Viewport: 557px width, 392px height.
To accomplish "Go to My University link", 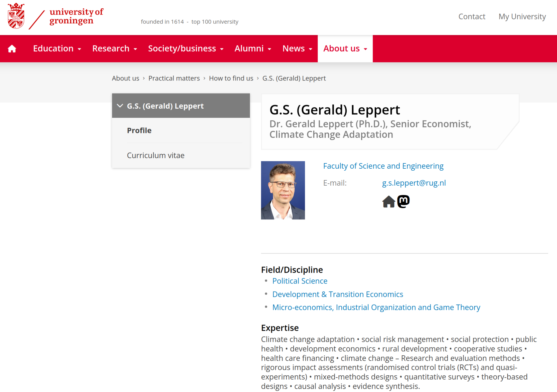I will [x=522, y=17].
